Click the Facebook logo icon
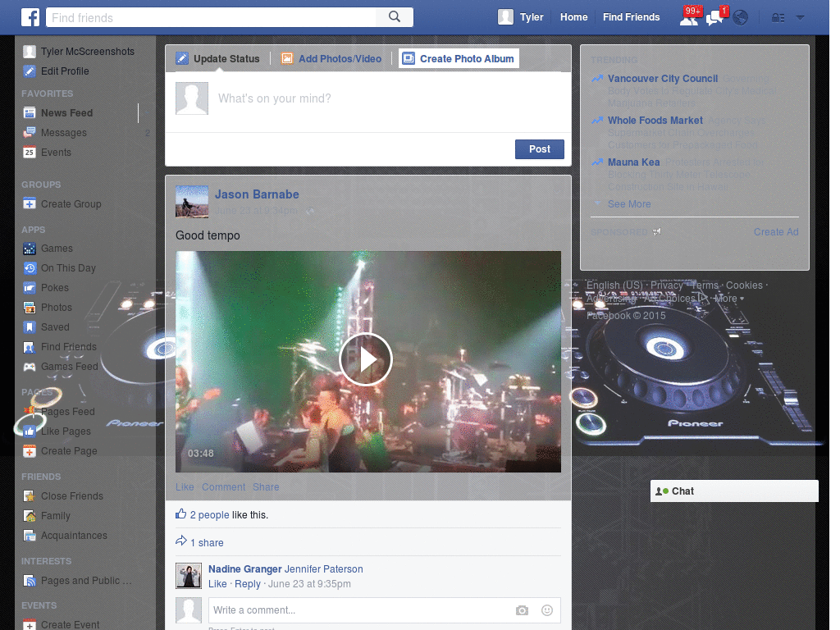Screen dimensions: 840x630 (30, 17)
